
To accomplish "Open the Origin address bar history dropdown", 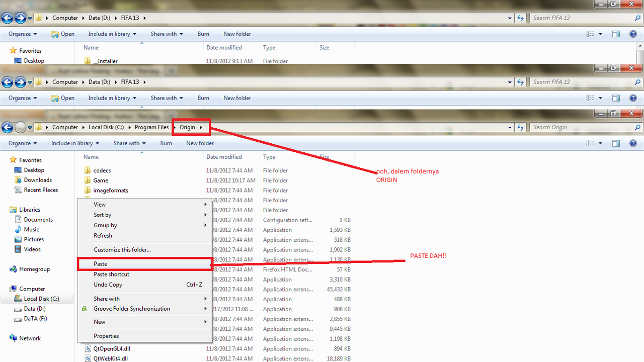I will coord(510,127).
